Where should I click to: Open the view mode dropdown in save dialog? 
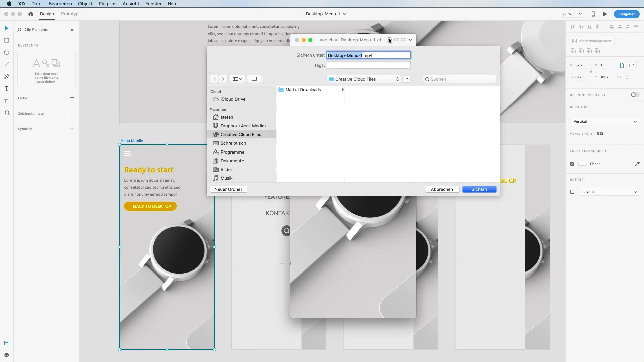pos(237,79)
